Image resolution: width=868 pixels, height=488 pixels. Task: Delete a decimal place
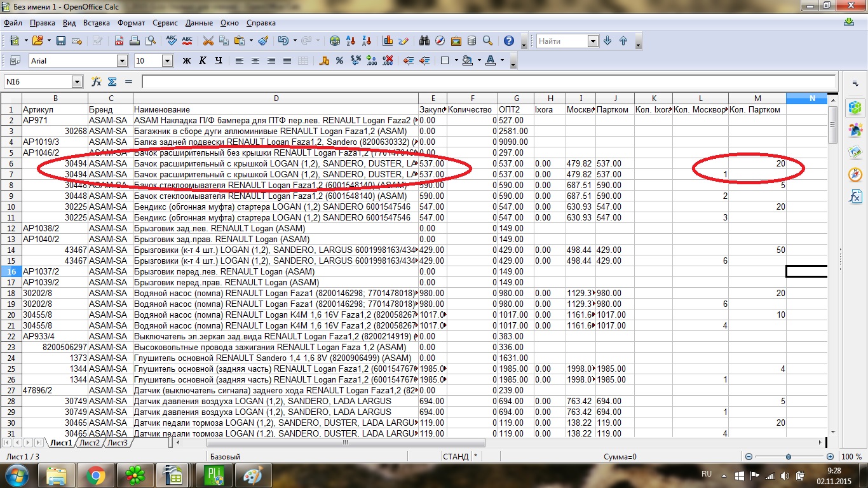click(x=388, y=60)
